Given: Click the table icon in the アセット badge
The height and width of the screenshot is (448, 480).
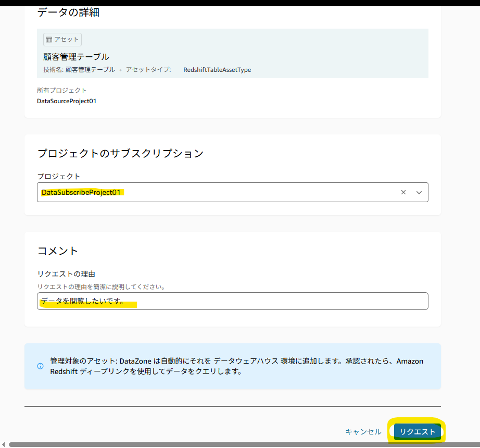Looking at the screenshot, I should point(48,39).
